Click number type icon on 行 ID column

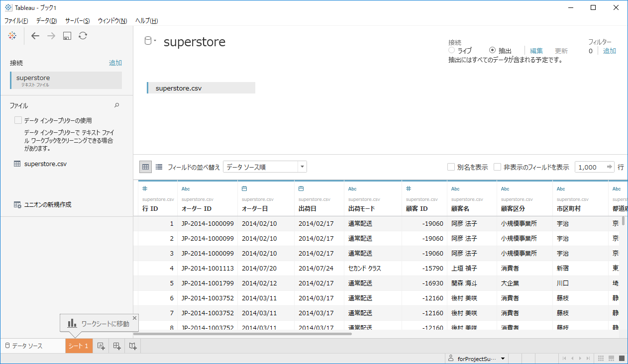coord(145,189)
